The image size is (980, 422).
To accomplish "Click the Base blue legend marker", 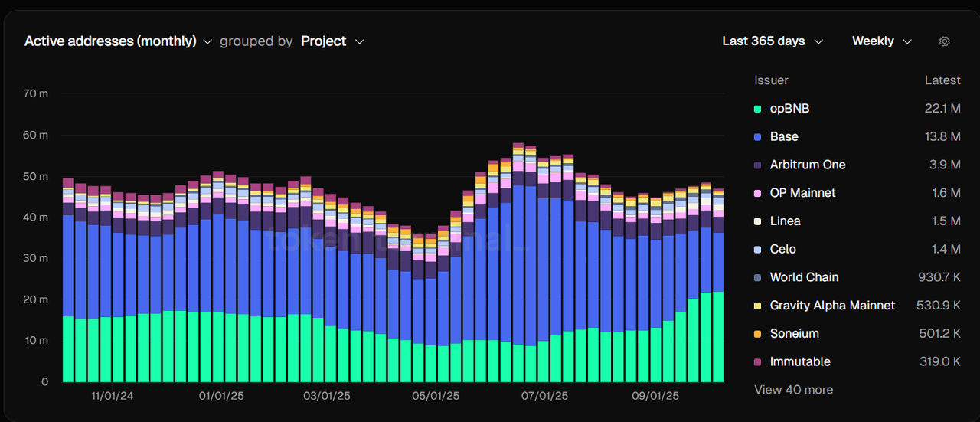I will click(x=758, y=137).
